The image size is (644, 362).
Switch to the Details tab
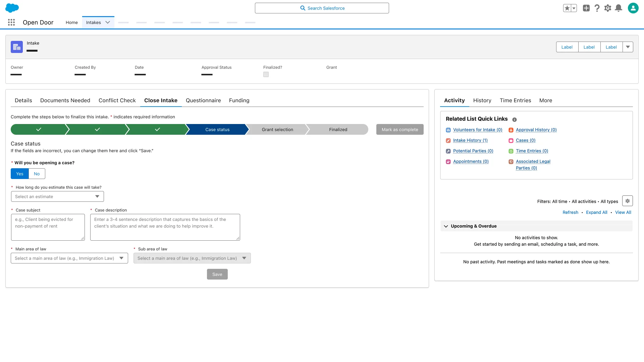(x=23, y=101)
